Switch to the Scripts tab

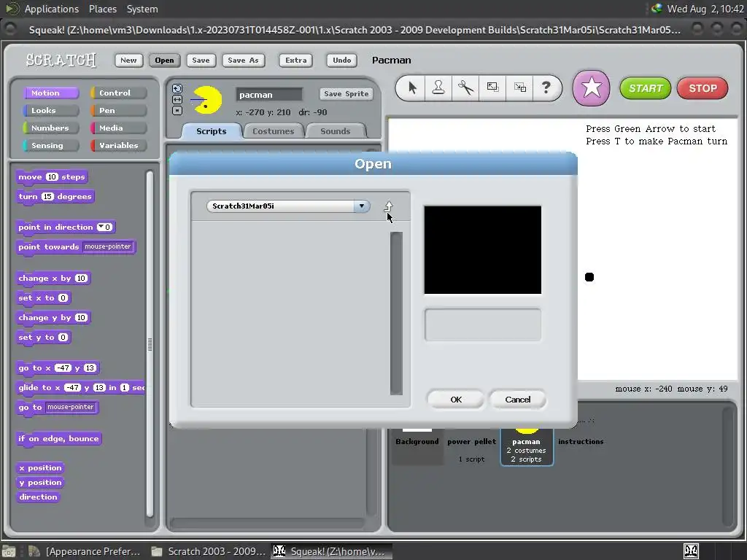tap(212, 131)
